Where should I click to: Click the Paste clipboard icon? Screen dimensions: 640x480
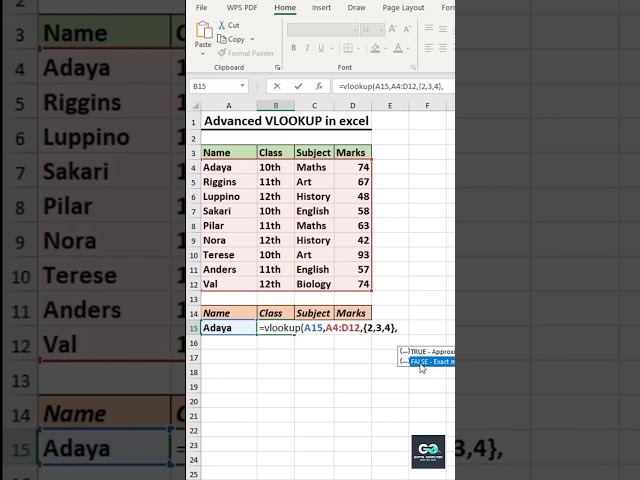click(203, 31)
